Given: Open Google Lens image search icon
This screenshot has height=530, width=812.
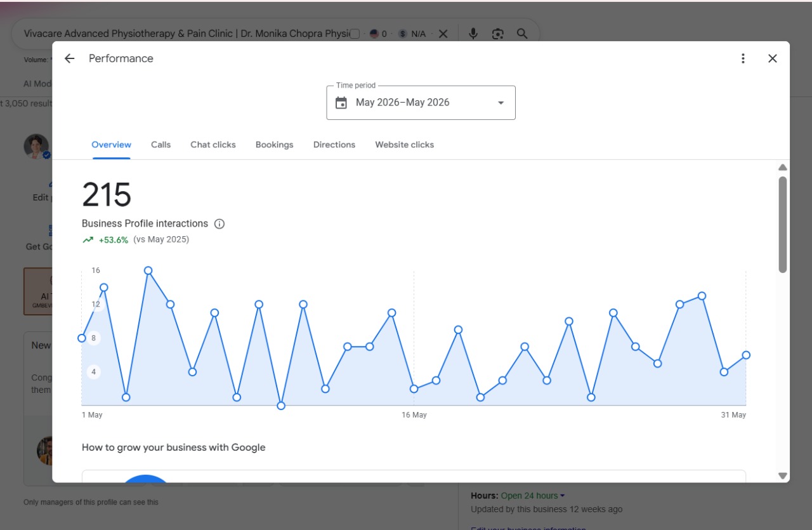Looking at the screenshot, I should (x=498, y=34).
